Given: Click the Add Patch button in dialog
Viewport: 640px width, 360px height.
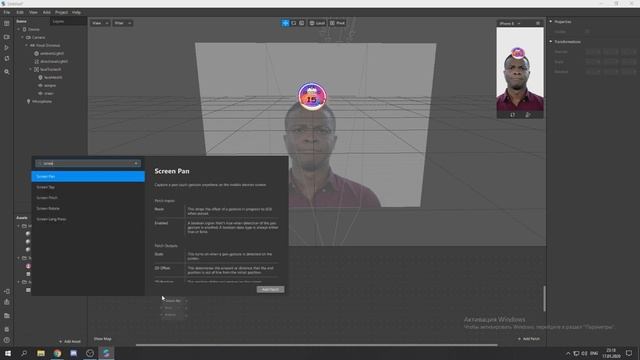Looking at the screenshot, I should pyautogui.click(x=270, y=289).
